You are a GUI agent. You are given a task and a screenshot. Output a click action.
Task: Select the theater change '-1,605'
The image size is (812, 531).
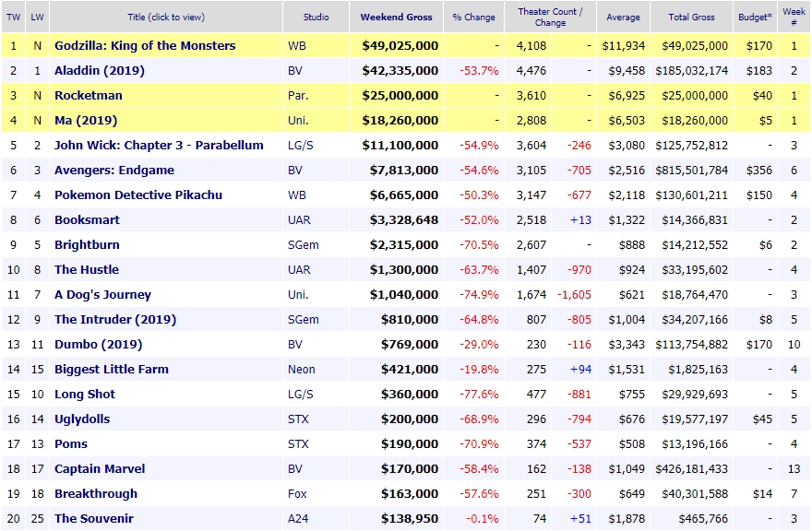point(574,294)
